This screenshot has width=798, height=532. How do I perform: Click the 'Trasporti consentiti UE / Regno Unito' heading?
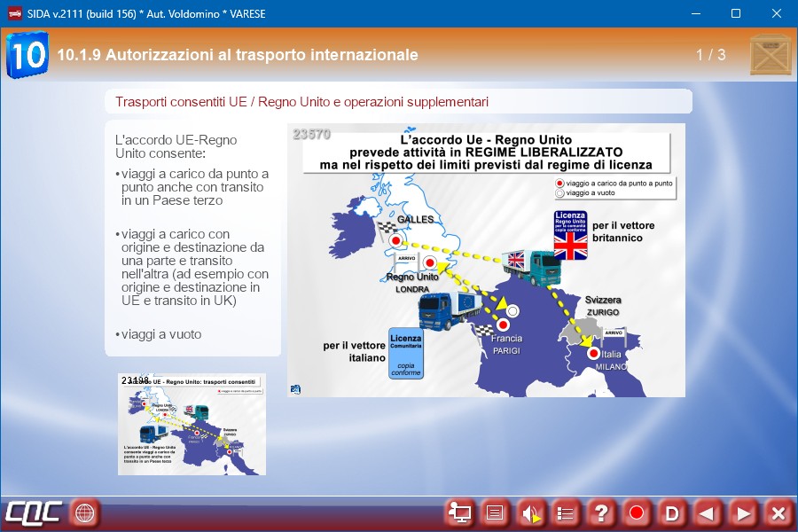301,102
